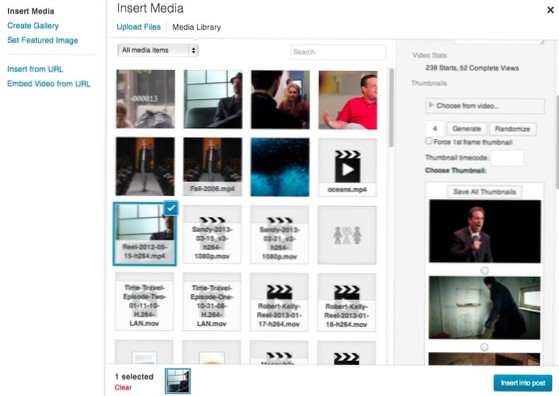
Task: Switch to the Upload Files tab
Action: point(139,27)
